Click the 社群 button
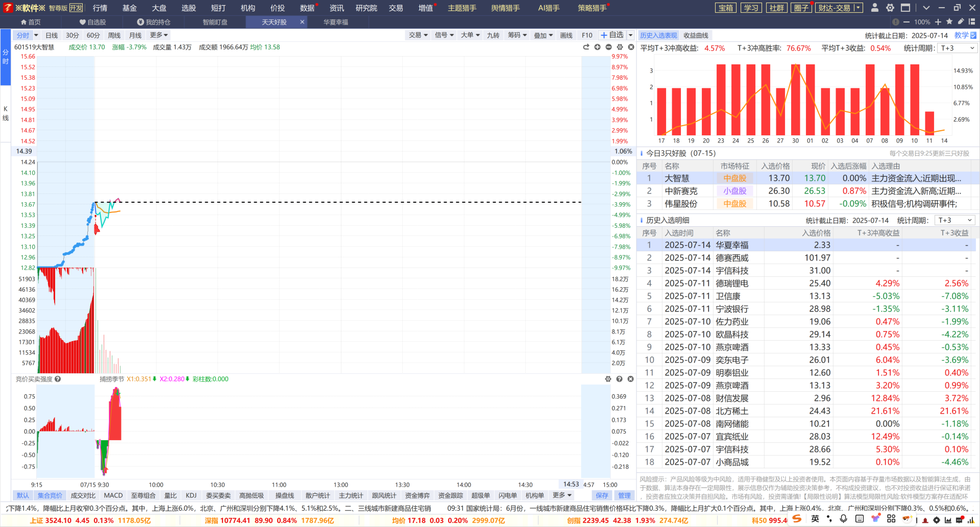The image size is (980, 527). pyautogui.click(x=777, y=8)
